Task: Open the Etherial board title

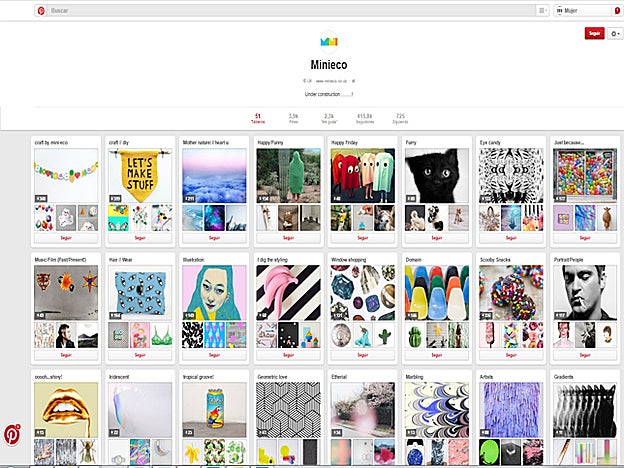Action: click(339, 377)
